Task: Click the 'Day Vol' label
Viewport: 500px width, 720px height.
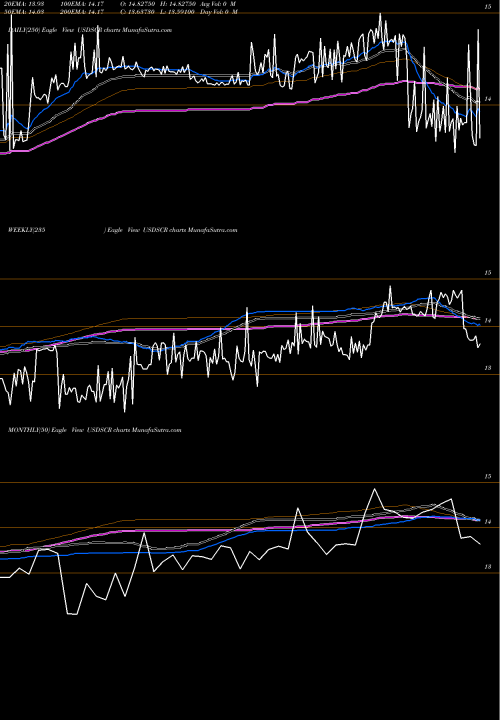Action: click(x=219, y=11)
